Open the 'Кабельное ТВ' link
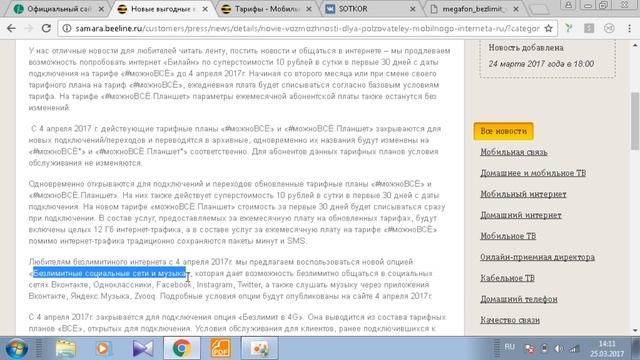 tap(507, 278)
